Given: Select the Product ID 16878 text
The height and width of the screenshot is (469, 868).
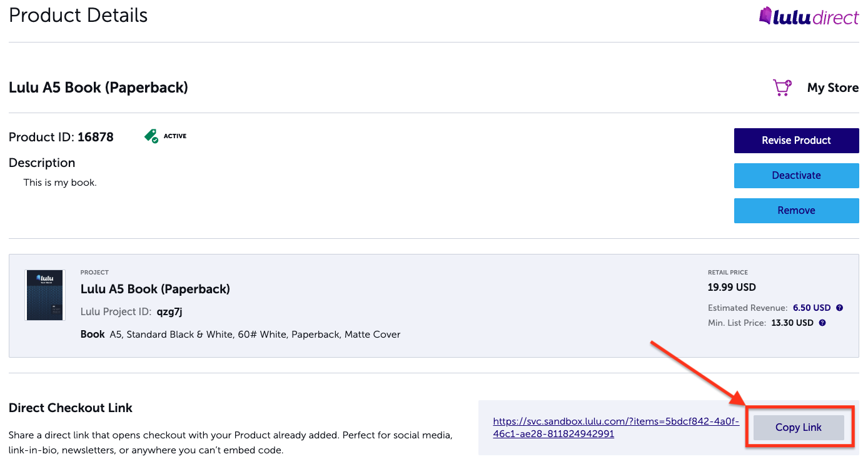Looking at the screenshot, I should pyautogui.click(x=61, y=137).
